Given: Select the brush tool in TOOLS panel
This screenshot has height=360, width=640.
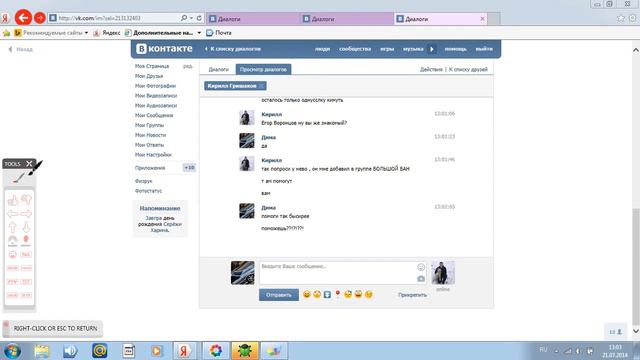Looking at the screenshot, I should pos(18,178).
